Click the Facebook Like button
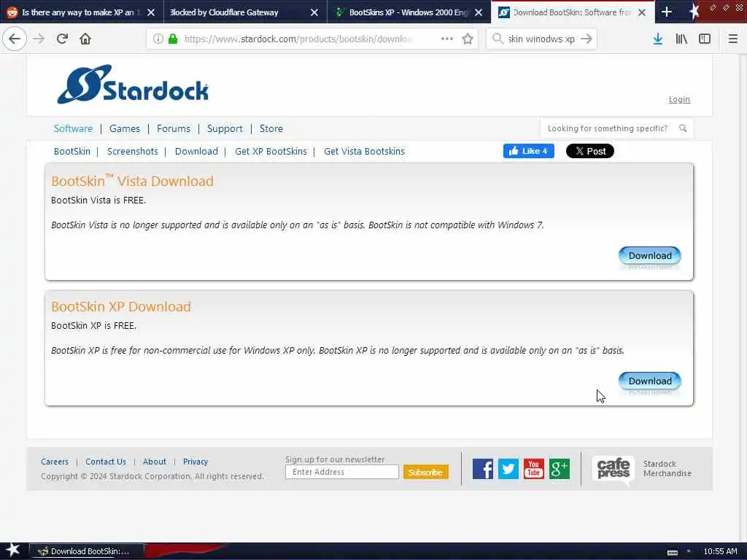 (x=528, y=151)
